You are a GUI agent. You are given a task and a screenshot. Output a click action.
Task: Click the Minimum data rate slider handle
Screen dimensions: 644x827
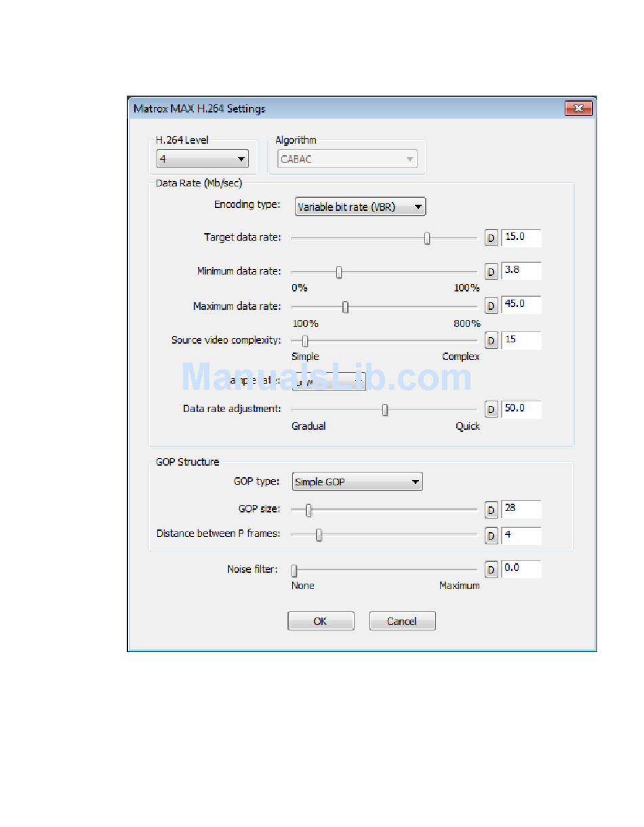click(x=339, y=273)
